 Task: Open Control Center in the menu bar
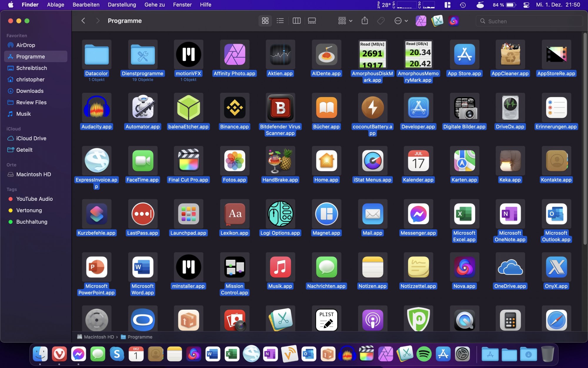click(526, 5)
